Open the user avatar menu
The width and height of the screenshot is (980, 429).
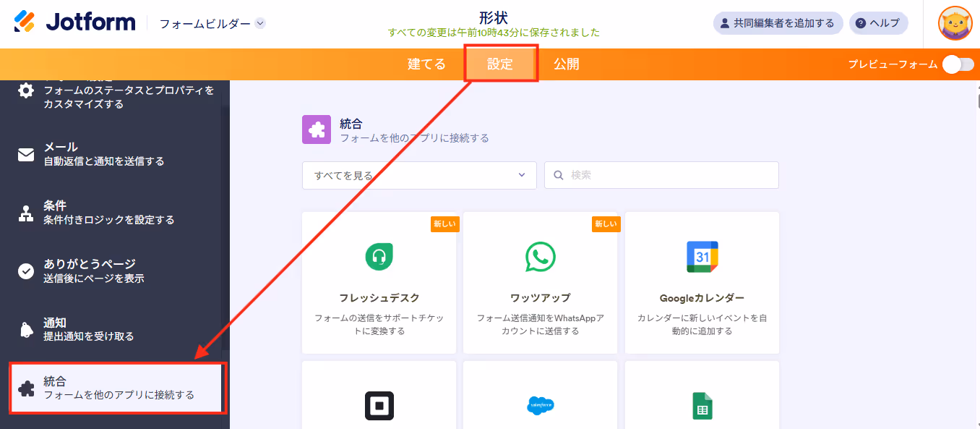[955, 23]
